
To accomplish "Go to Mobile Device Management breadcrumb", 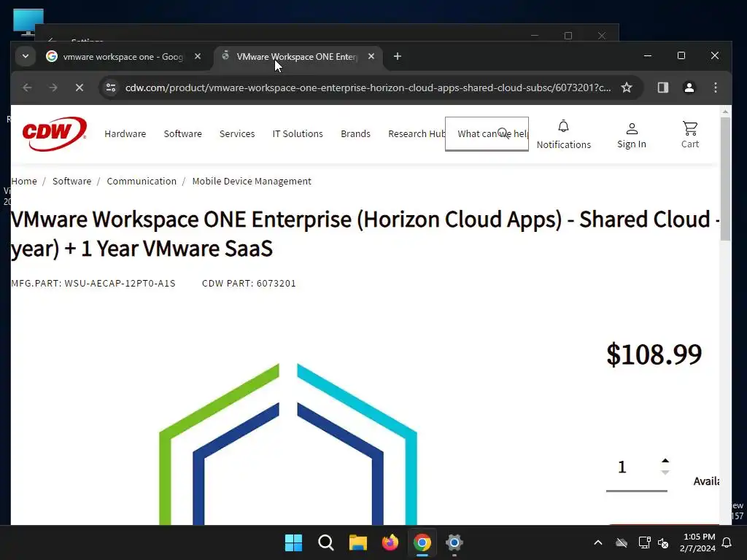I will click(x=252, y=181).
